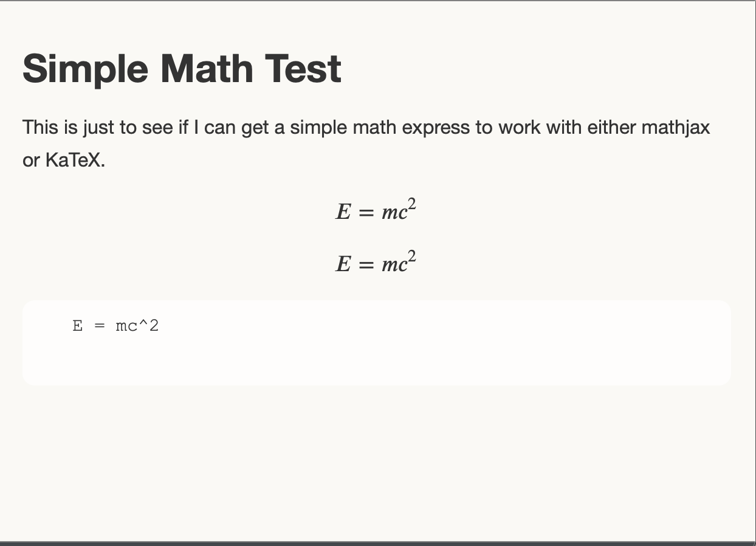Click the letter E in the code block

tap(78, 326)
